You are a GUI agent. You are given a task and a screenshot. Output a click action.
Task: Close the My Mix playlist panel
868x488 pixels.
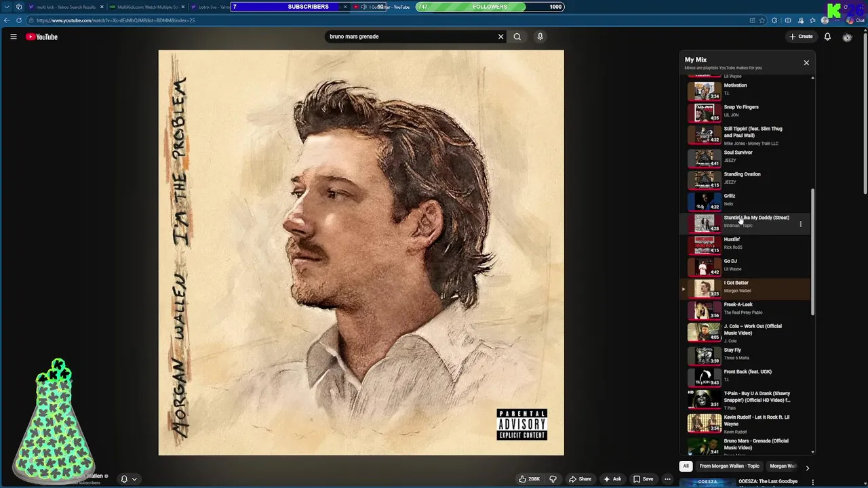(x=806, y=62)
